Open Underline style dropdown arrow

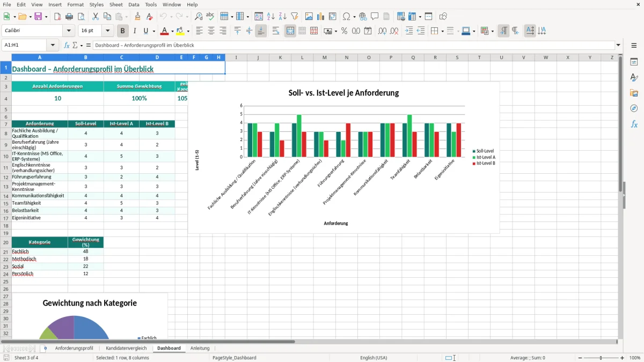tap(153, 31)
